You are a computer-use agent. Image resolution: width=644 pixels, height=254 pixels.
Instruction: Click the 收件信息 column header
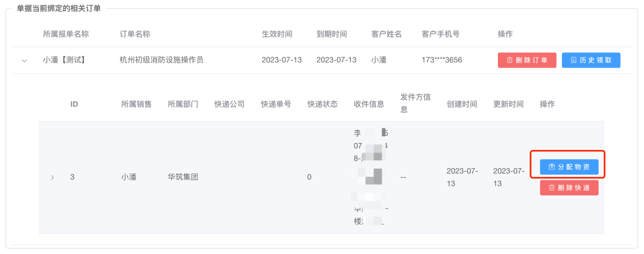369,104
